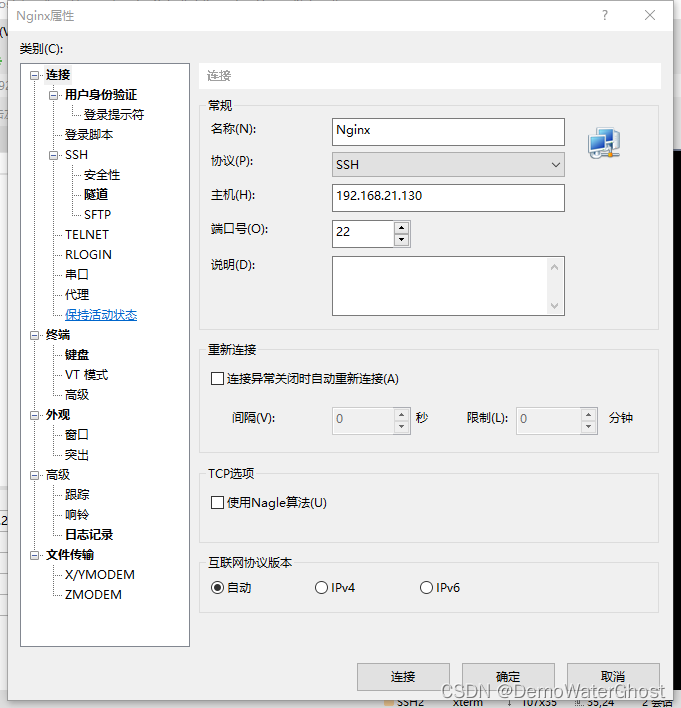Close the Nginx属性 dialog

pyautogui.click(x=650, y=15)
